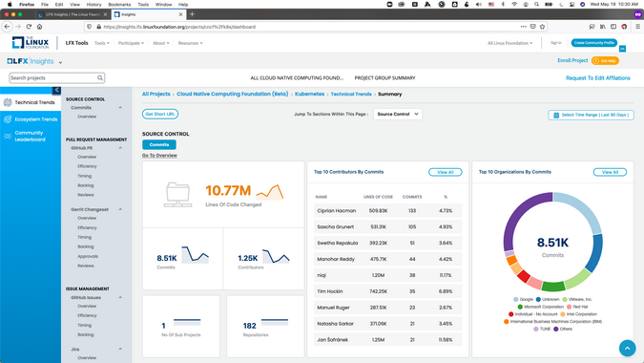Click the search magnifier in project search
Image resolution: width=644 pixels, height=363 pixels.
click(100, 77)
